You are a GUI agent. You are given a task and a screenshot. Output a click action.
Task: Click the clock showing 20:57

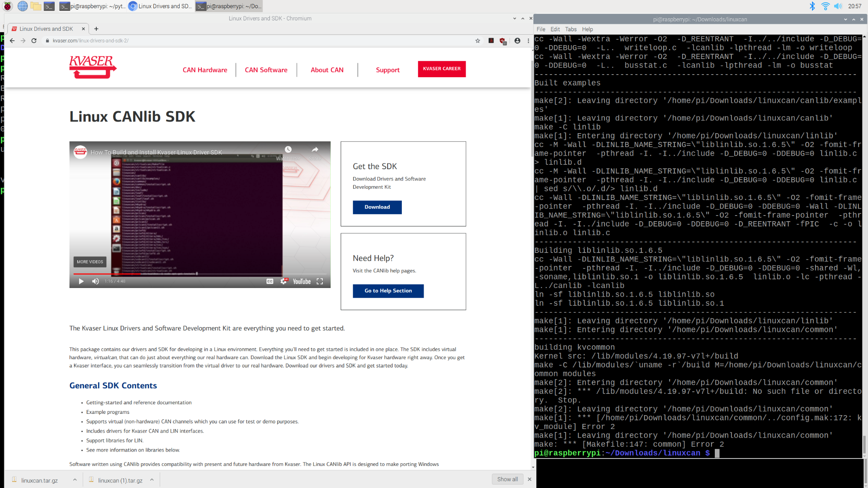tap(855, 6)
